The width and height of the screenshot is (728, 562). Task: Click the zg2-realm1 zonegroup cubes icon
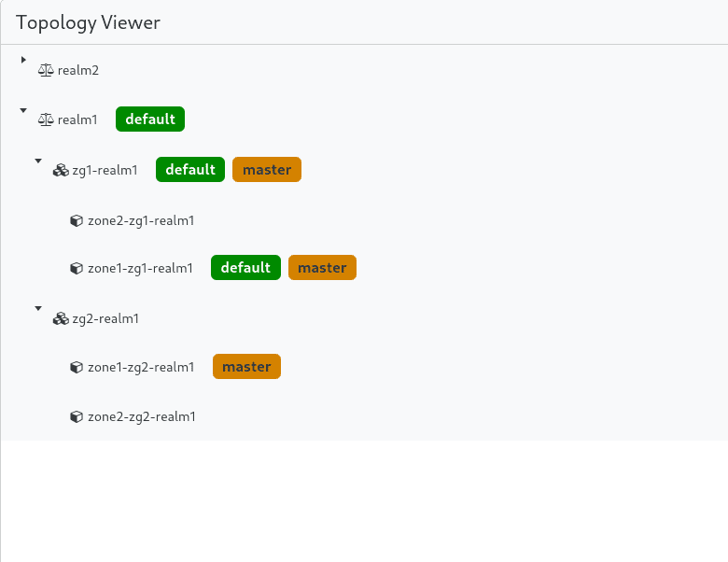pos(61,318)
